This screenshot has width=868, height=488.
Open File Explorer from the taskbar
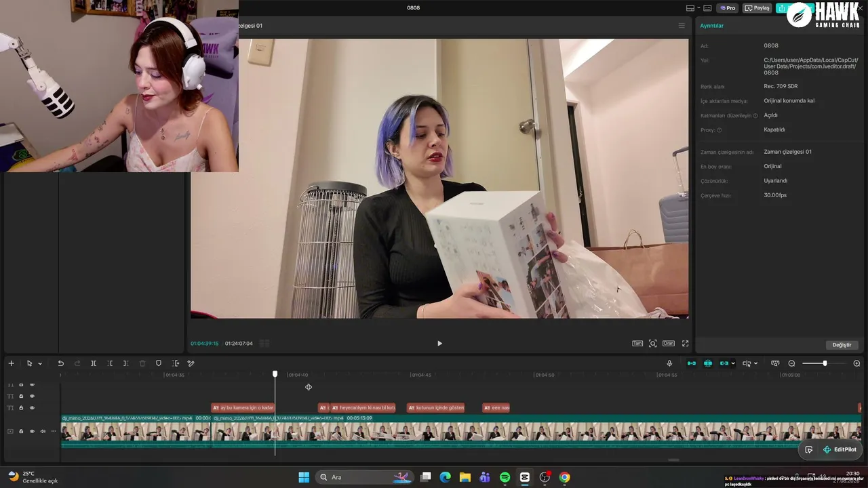tap(465, 477)
